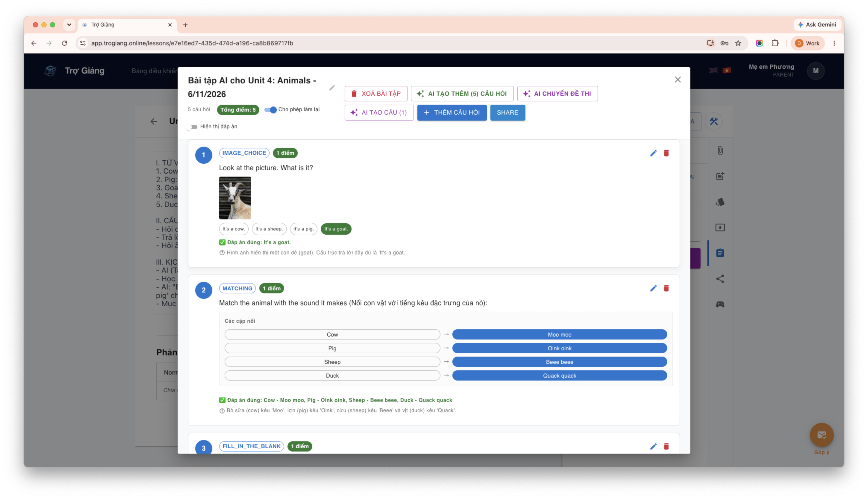Image resolution: width=868 pixels, height=499 pixels.
Task: Open the password manager key icon
Action: click(x=724, y=43)
